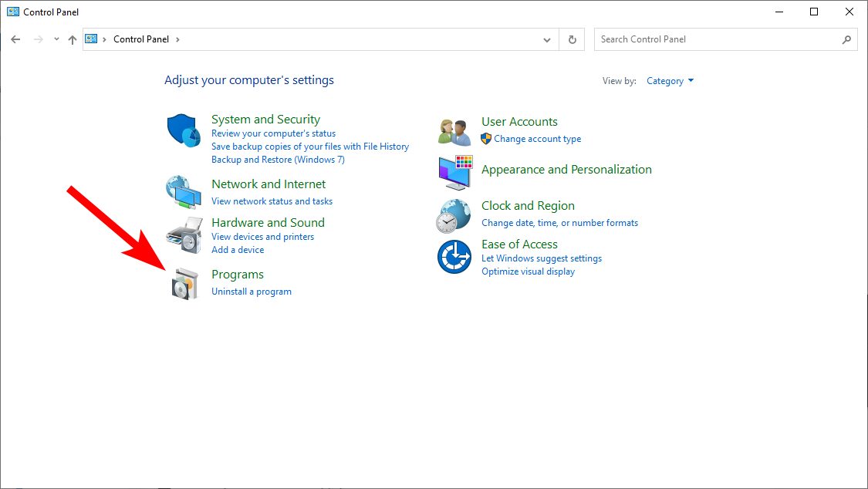Open the System and Security shield icon

pos(184,130)
